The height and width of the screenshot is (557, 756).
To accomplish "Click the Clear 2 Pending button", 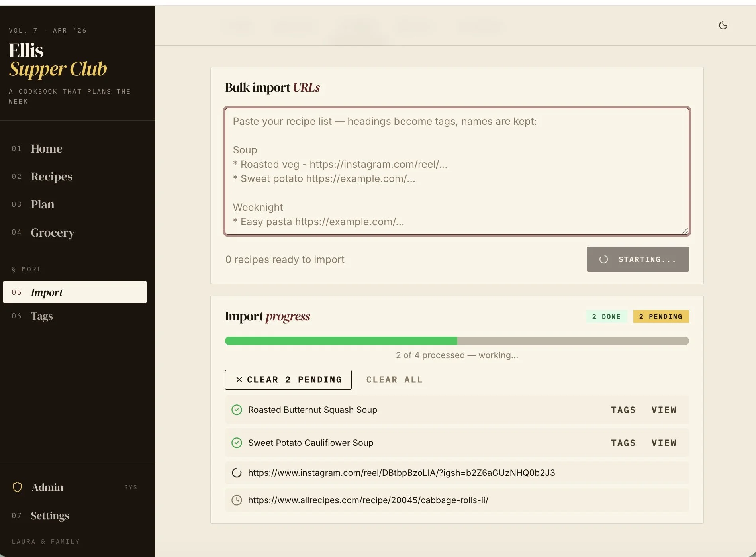I will [288, 380].
